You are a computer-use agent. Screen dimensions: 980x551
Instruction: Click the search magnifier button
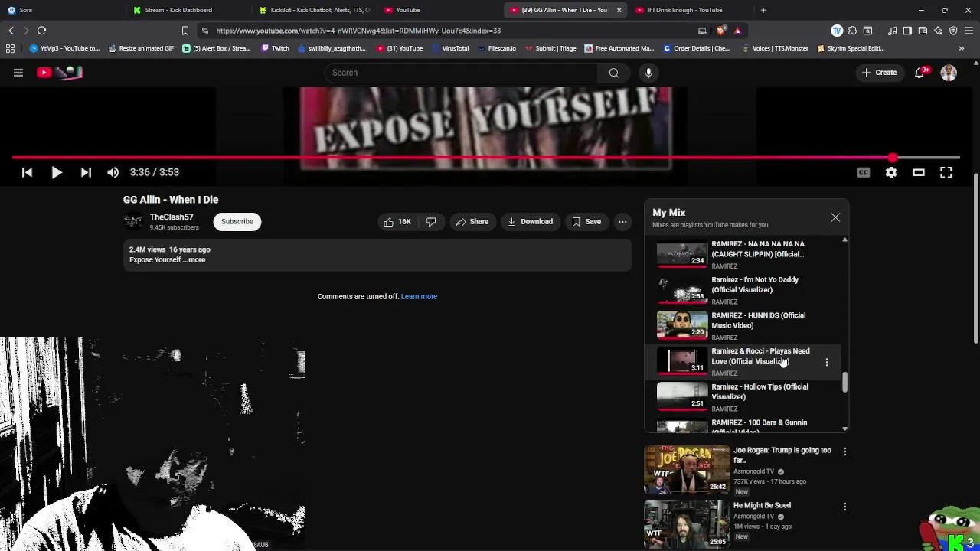(614, 73)
